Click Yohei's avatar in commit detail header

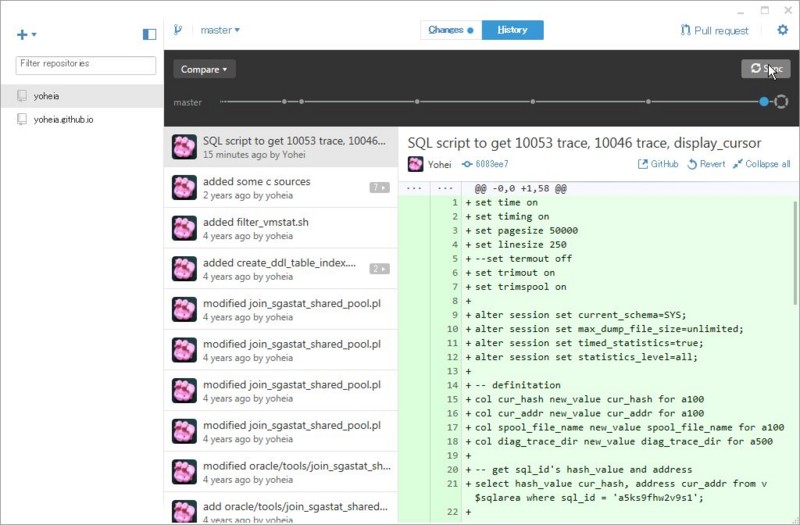click(x=415, y=164)
